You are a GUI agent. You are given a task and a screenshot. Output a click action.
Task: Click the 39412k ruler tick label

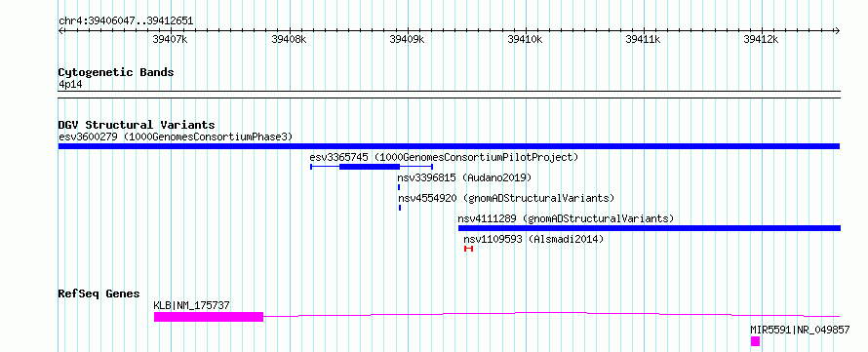tap(761, 39)
